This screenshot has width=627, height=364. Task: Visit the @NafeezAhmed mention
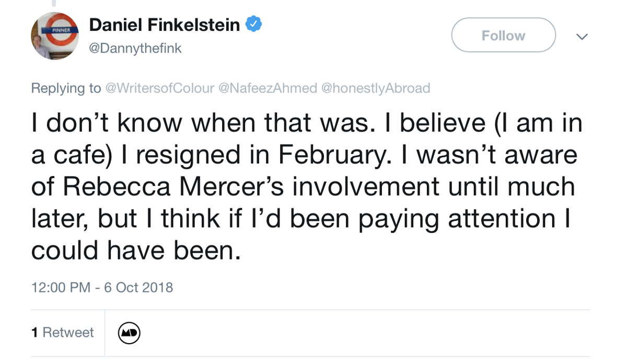pos(267,88)
